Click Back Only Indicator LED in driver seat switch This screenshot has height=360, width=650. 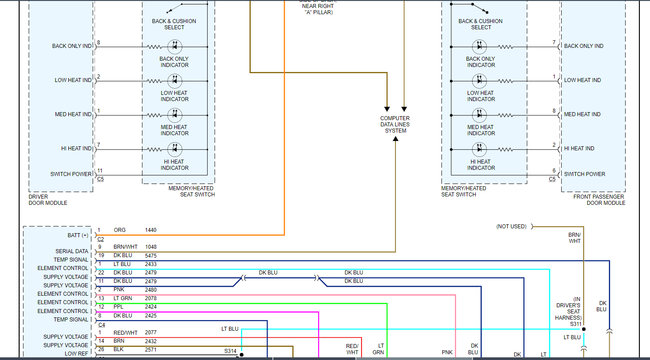point(175,46)
